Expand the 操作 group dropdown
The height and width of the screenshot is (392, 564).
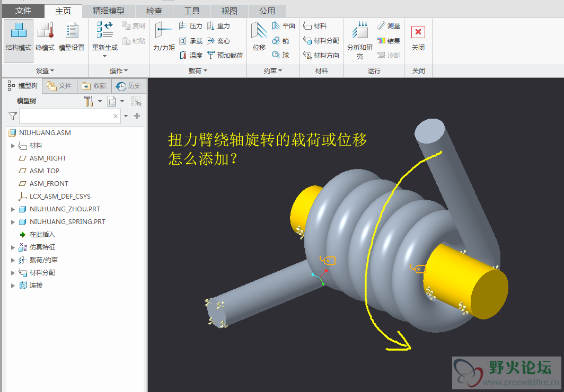(x=119, y=71)
